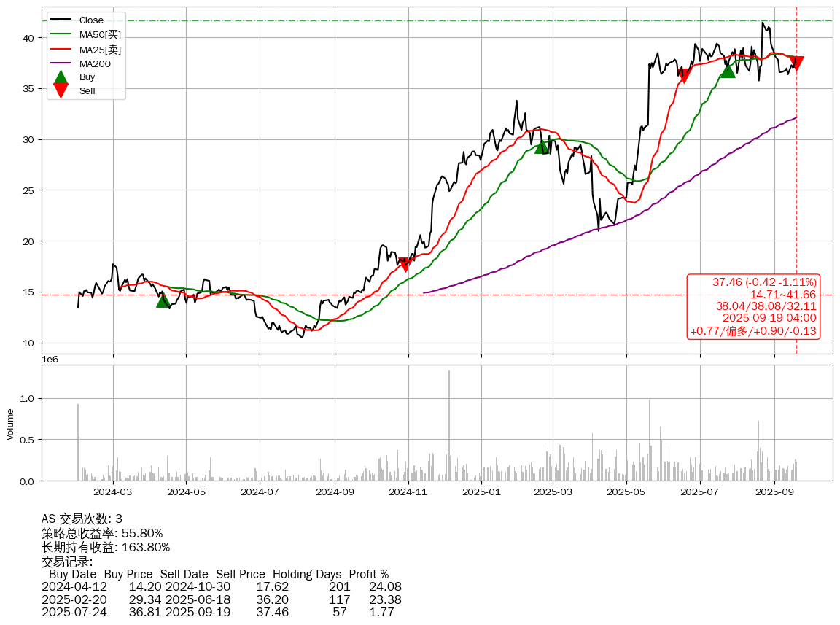Viewport: 840px width, 625px height.
Task: Click the green Buy triangle in legend
Action: point(61,77)
